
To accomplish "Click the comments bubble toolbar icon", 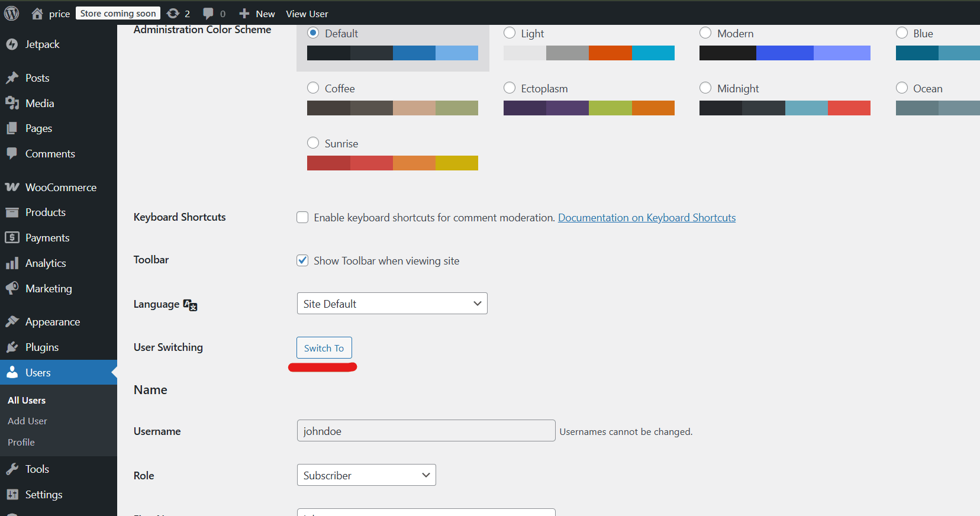I will pyautogui.click(x=208, y=13).
